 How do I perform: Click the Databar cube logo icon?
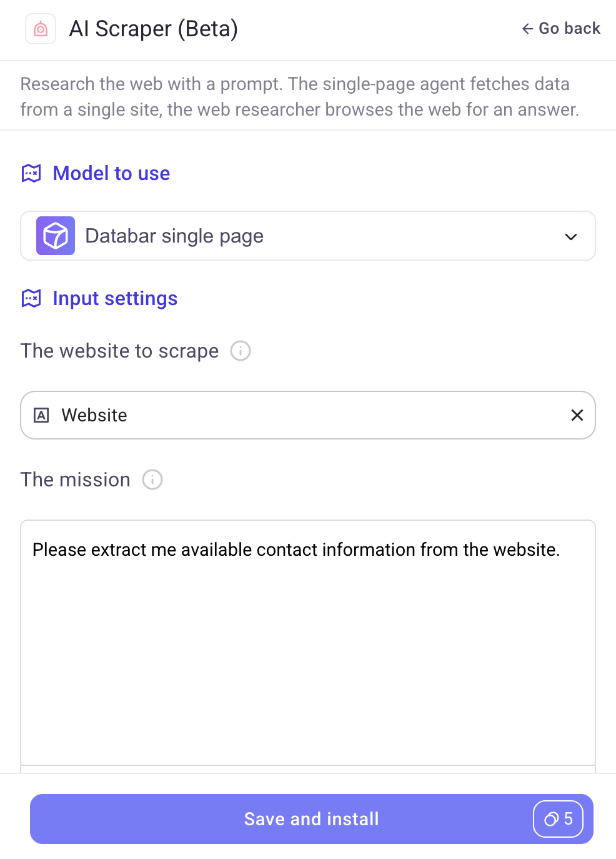pyautogui.click(x=56, y=236)
